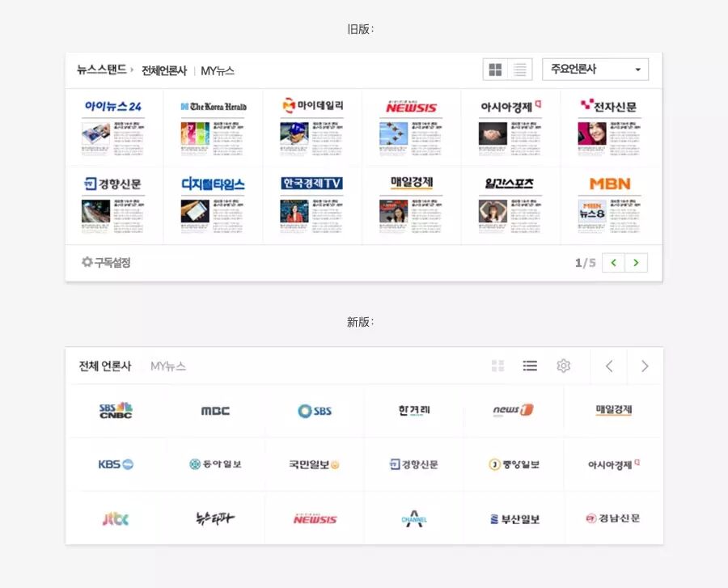Open 구독설정 subscription settings
This screenshot has width=728, height=588.
pos(106,262)
